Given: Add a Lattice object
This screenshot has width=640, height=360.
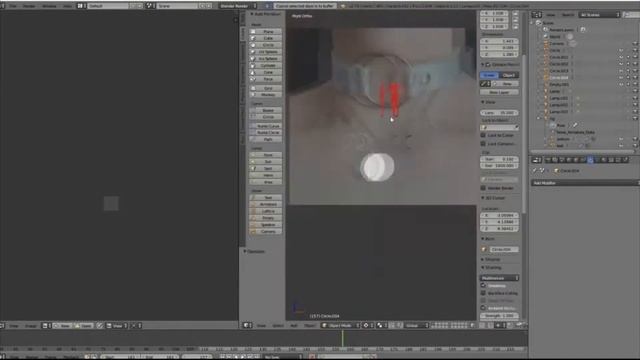Looking at the screenshot, I should [266, 211].
